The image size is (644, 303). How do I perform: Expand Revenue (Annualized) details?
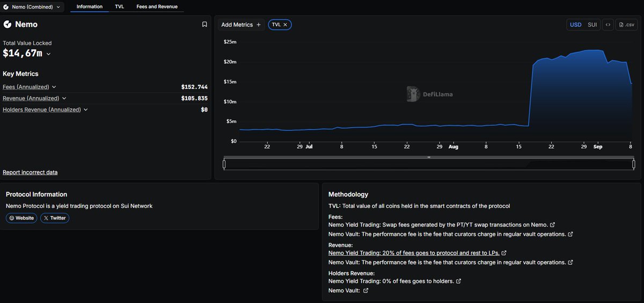[x=64, y=98]
